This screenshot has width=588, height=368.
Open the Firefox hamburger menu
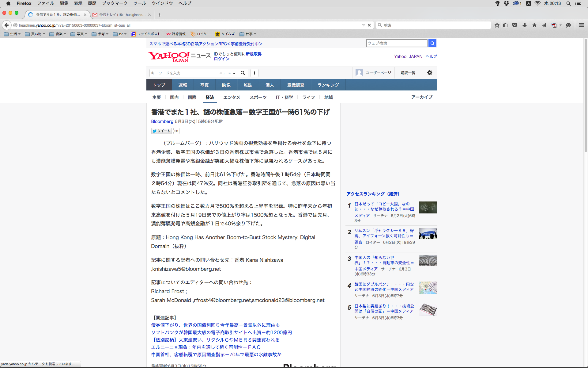point(581,25)
